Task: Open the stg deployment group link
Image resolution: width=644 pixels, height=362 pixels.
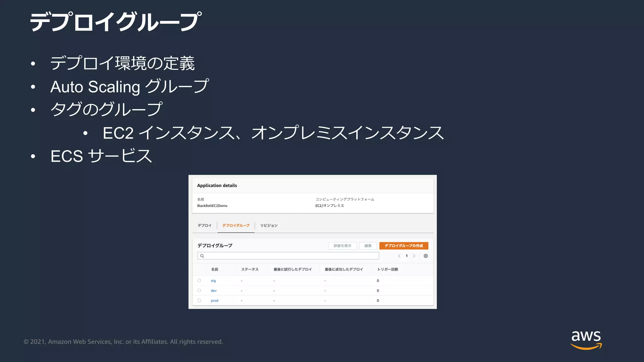Action: [x=213, y=281]
